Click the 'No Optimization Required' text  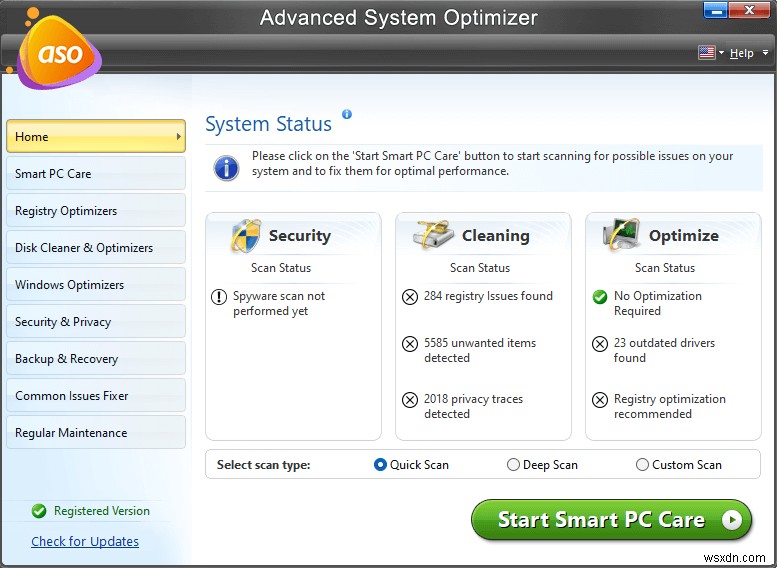pos(658,303)
